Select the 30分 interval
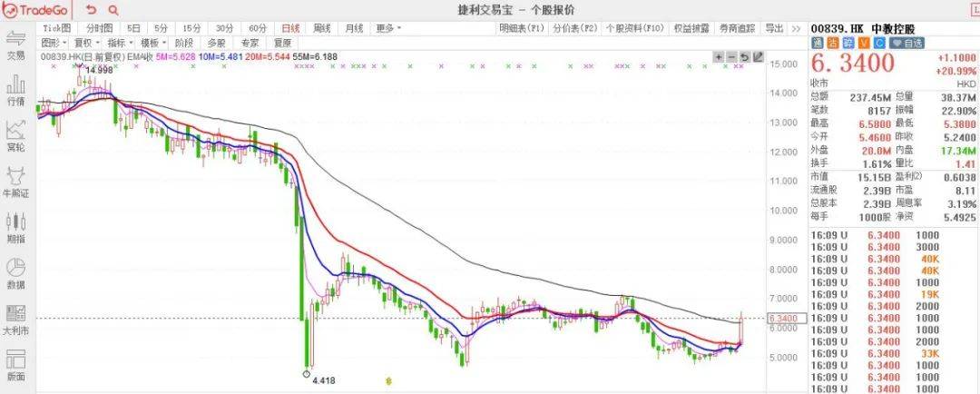 pyautogui.click(x=224, y=28)
